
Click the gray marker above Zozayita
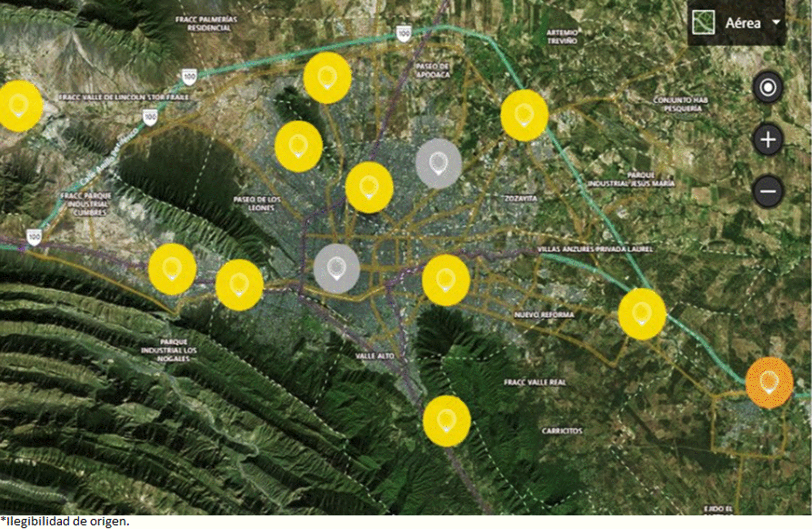tap(438, 163)
